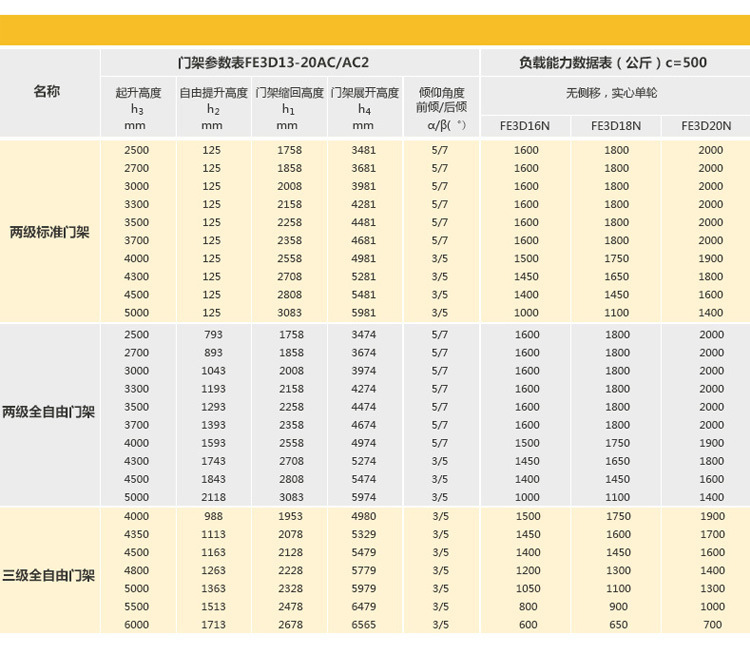Select the 1113 cell

point(213,534)
